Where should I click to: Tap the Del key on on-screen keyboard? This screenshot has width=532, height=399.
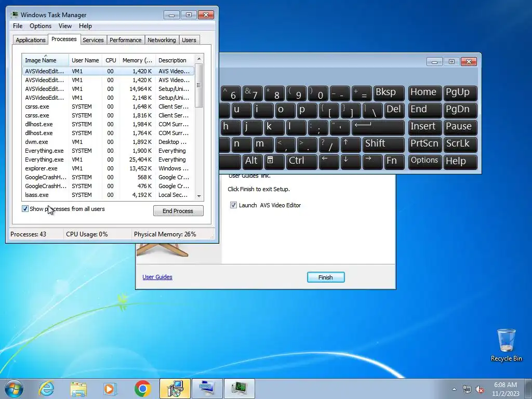(x=394, y=110)
